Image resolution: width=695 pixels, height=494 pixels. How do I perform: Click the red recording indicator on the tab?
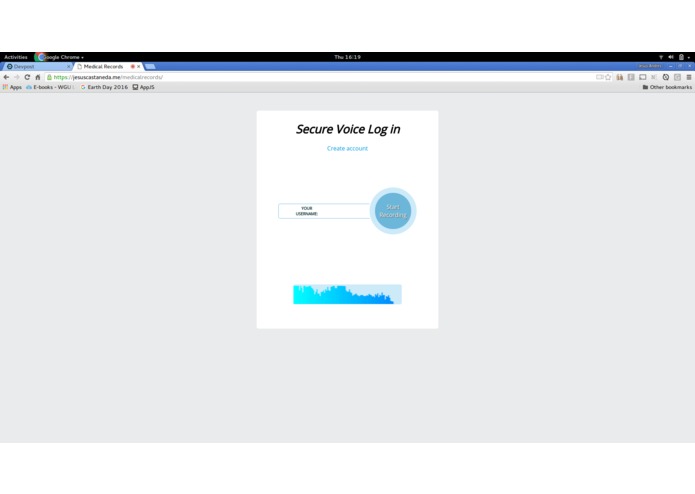[x=133, y=66]
